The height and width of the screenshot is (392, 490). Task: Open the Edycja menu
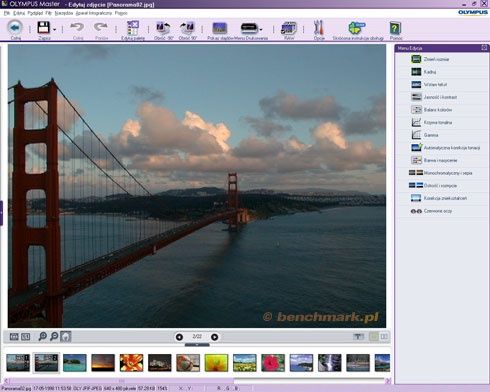pos(19,13)
